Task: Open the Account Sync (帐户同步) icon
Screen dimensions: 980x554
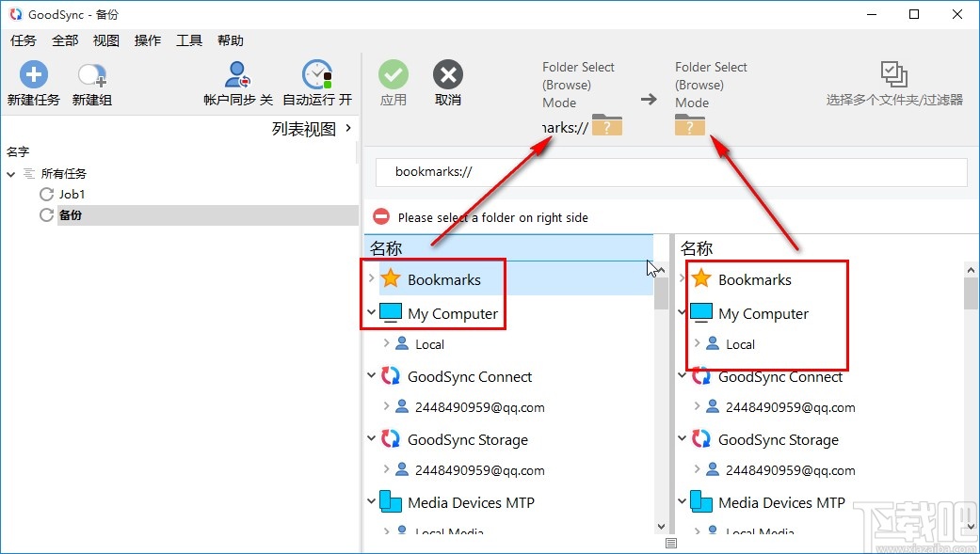Action: [x=237, y=75]
